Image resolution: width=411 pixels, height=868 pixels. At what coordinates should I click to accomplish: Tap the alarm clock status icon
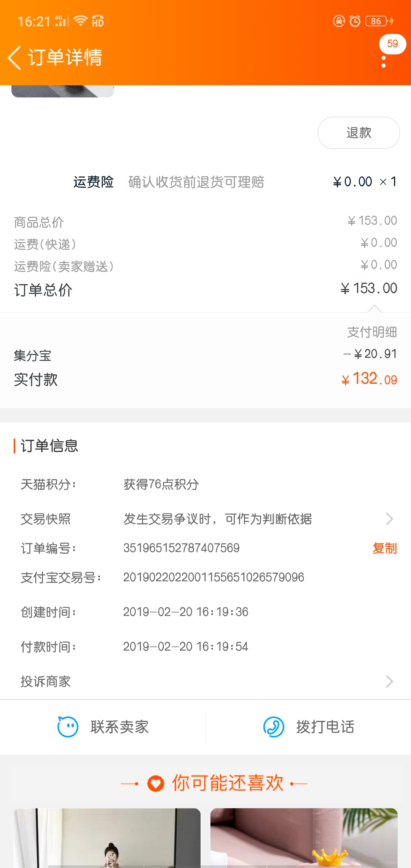pyautogui.click(x=355, y=21)
